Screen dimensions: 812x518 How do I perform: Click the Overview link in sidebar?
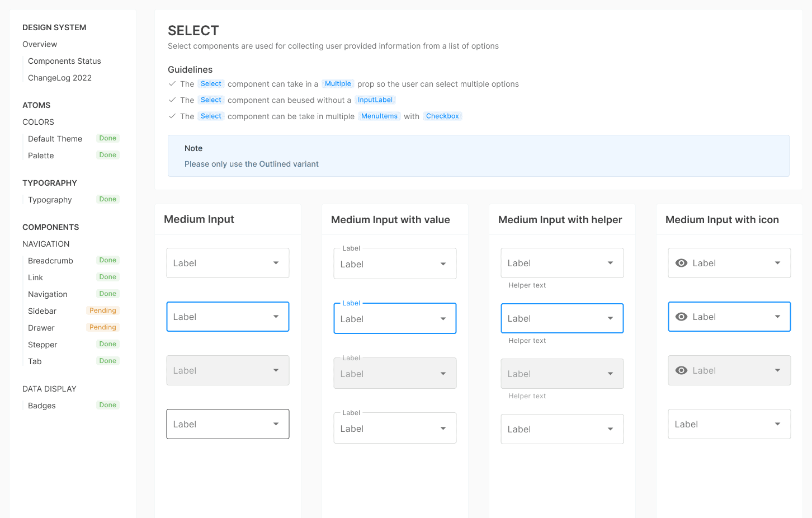pos(40,44)
